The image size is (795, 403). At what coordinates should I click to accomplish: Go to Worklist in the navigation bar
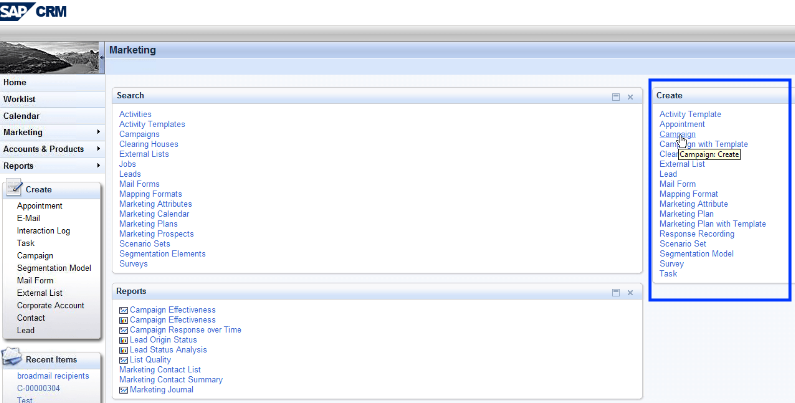click(20, 99)
